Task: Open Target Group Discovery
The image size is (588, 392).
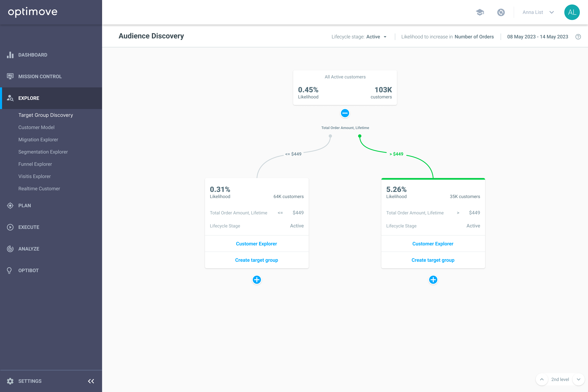Action: tap(46, 115)
